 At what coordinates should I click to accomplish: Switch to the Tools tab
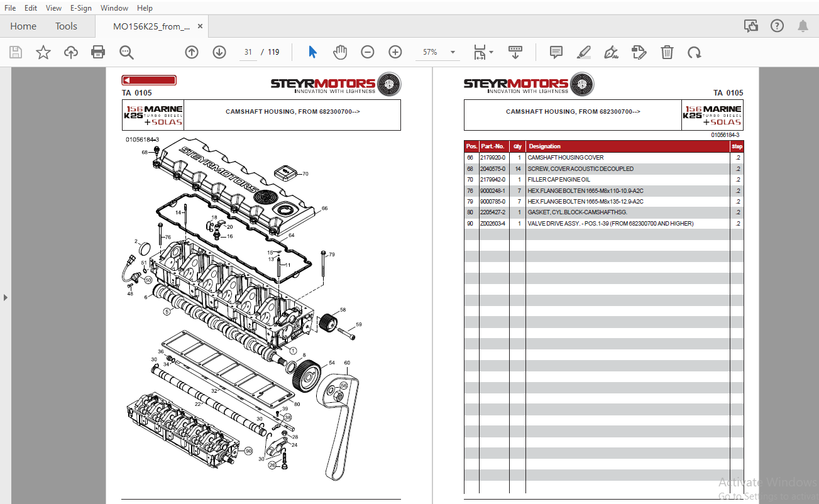(x=66, y=26)
